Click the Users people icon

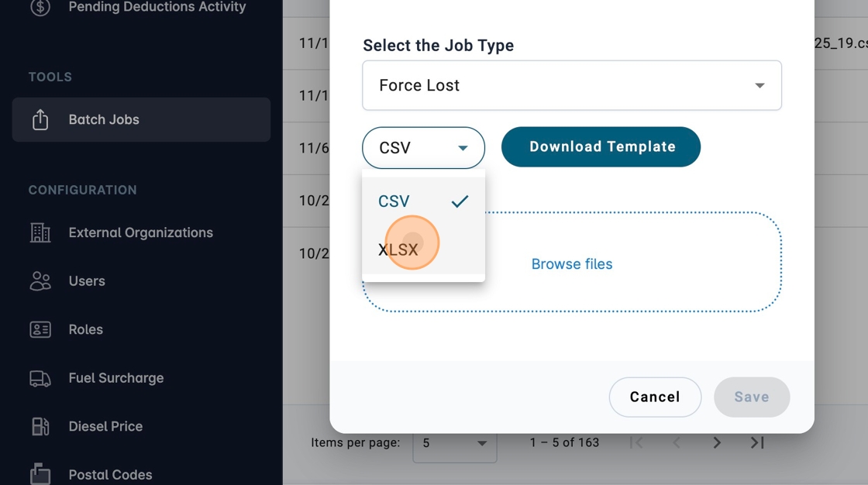pyautogui.click(x=40, y=281)
